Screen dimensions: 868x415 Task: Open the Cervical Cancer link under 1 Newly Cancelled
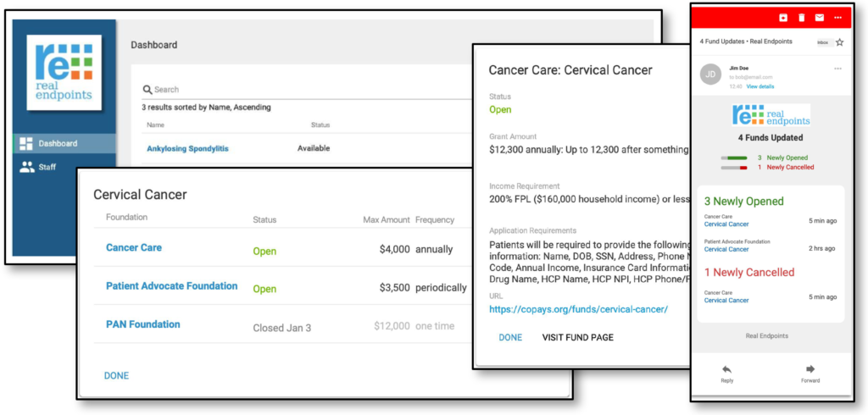coord(726,300)
